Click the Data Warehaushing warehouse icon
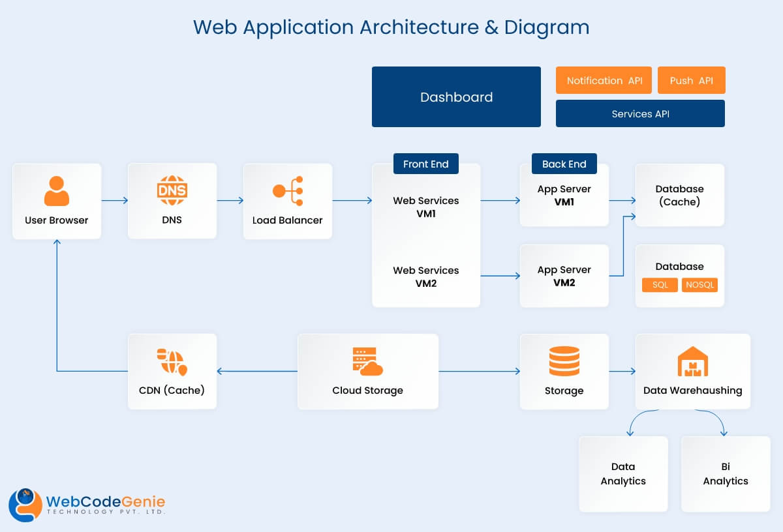783x532 pixels. coord(692,359)
